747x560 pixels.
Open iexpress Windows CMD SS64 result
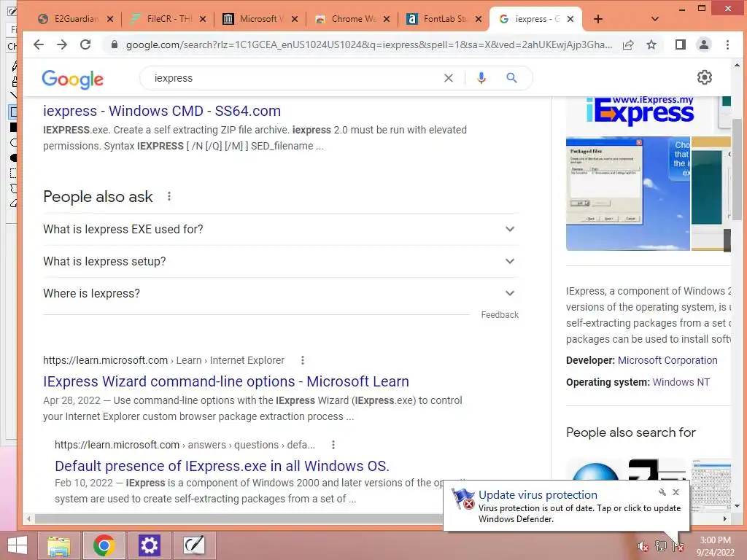tap(162, 111)
